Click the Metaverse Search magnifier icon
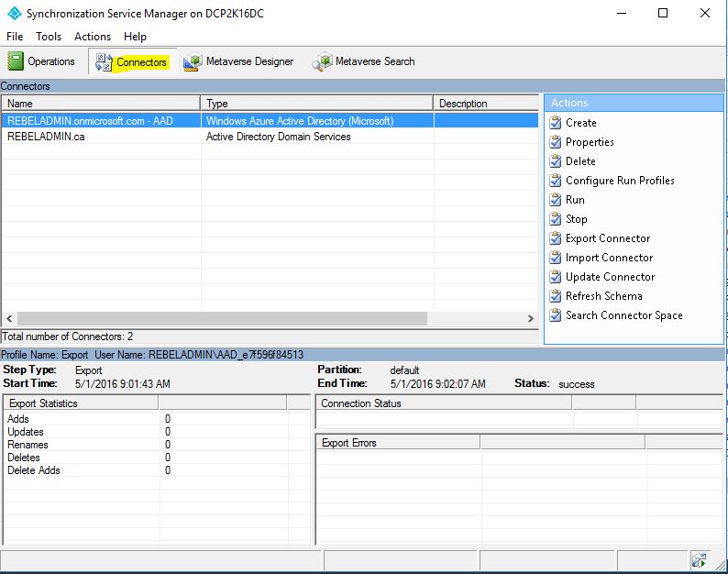The image size is (728, 574). point(322,61)
